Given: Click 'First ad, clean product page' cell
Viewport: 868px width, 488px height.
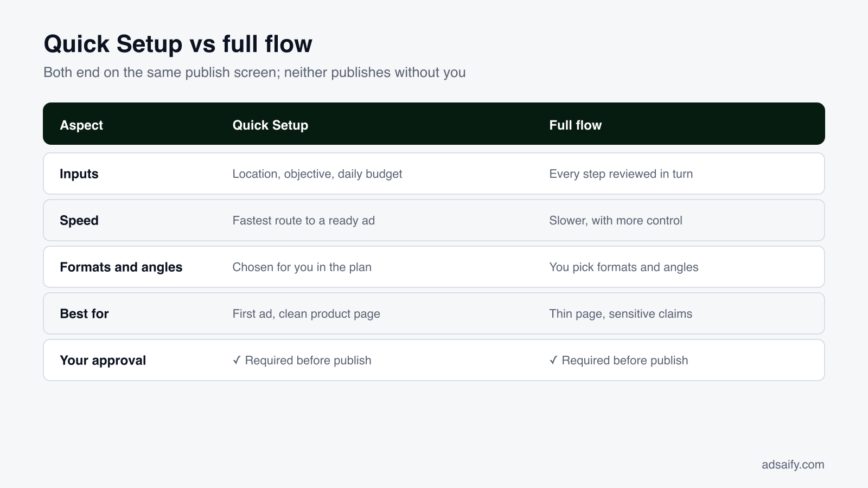Looking at the screenshot, I should [306, 314].
